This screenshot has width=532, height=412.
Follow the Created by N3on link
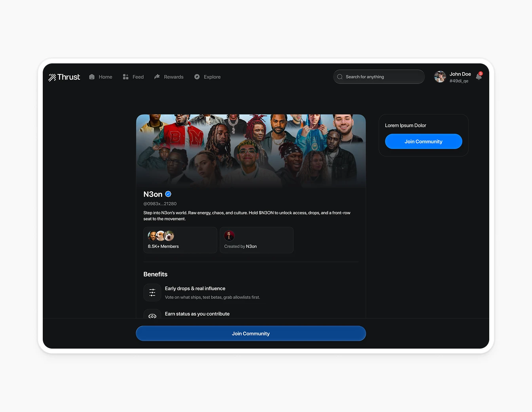(251, 246)
